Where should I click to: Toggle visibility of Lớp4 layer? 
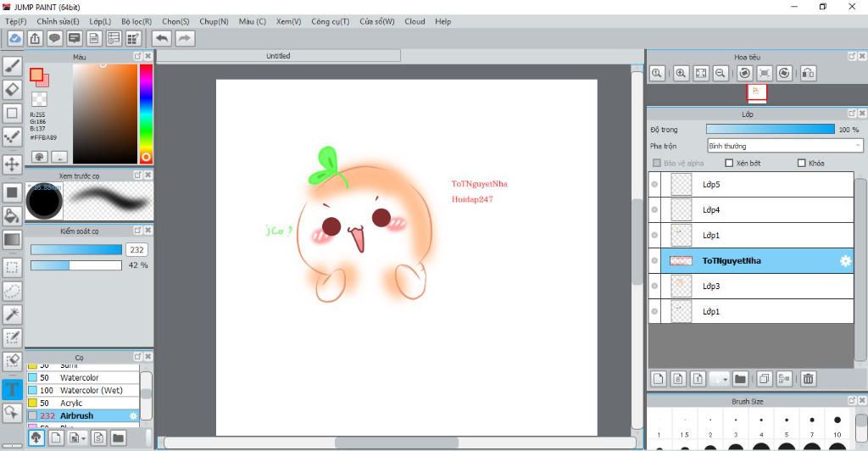[655, 209]
